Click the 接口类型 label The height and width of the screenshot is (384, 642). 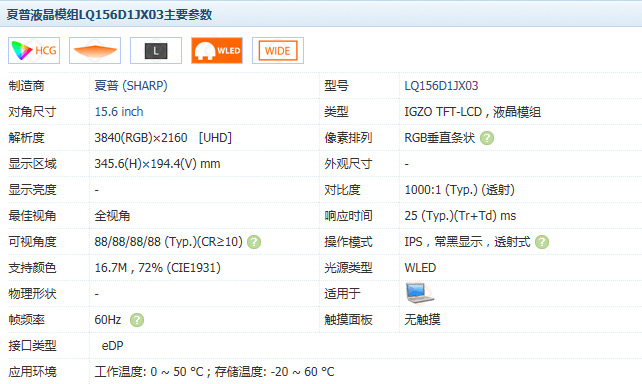pos(32,346)
